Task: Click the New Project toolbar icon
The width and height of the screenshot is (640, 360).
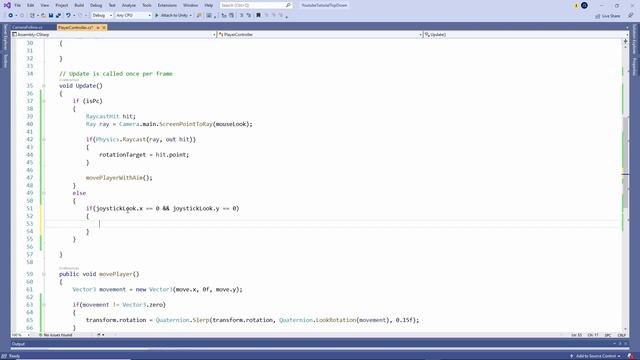Action: [33, 15]
